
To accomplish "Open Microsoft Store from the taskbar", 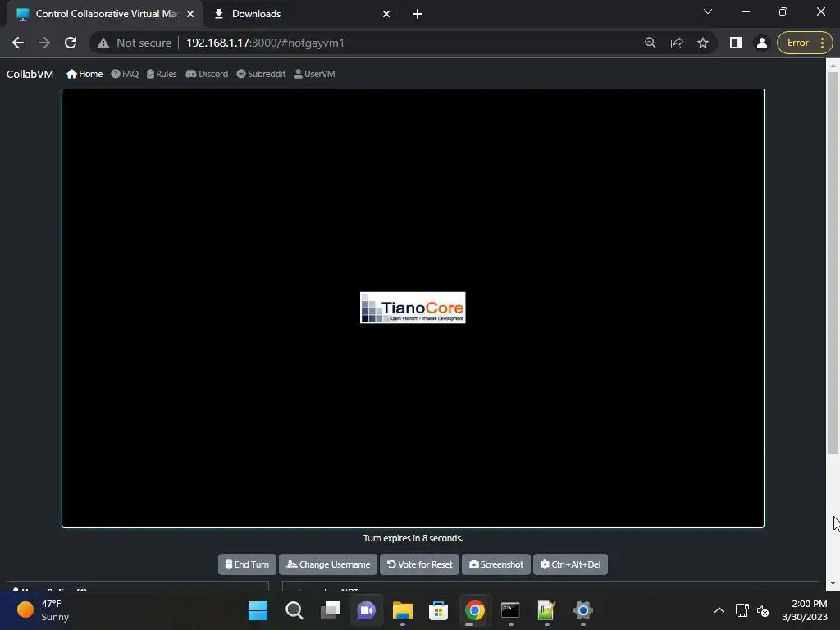I will pyautogui.click(x=438, y=610).
